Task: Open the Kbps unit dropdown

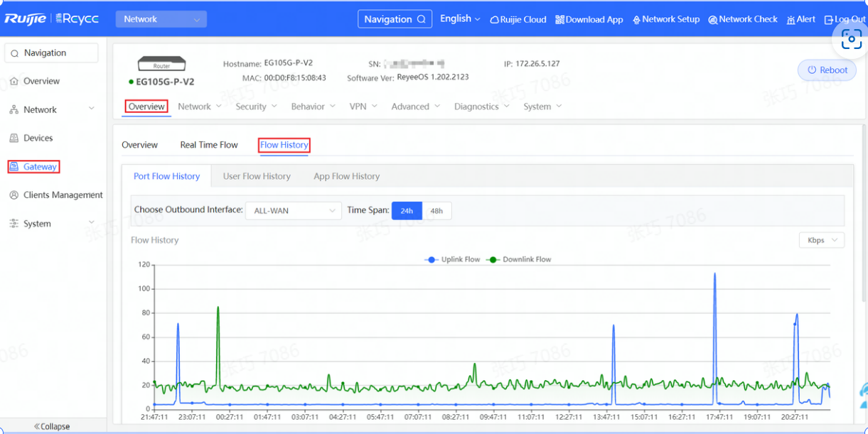Action: (822, 240)
